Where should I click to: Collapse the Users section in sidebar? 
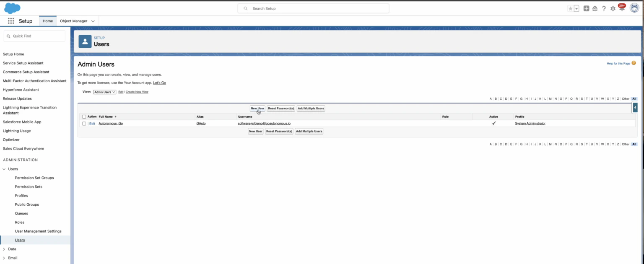pyautogui.click(x=4, y=169)
